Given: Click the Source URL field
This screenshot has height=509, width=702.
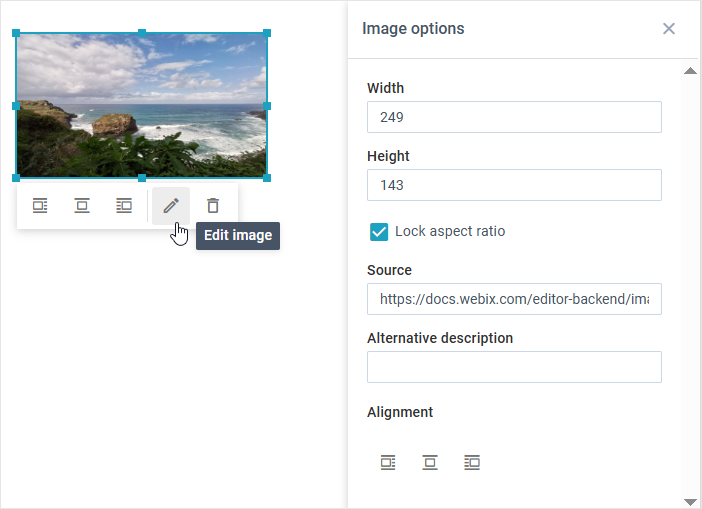Looking at the screenshot, I should click(x=514, y=299).
